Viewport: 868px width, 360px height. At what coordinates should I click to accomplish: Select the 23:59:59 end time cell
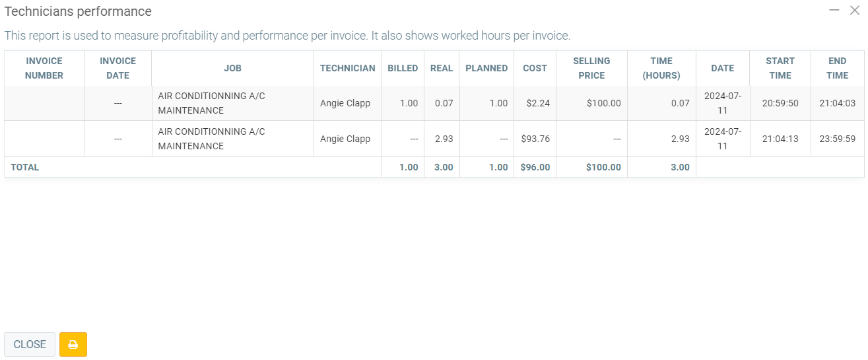click(x=837, y=139)
